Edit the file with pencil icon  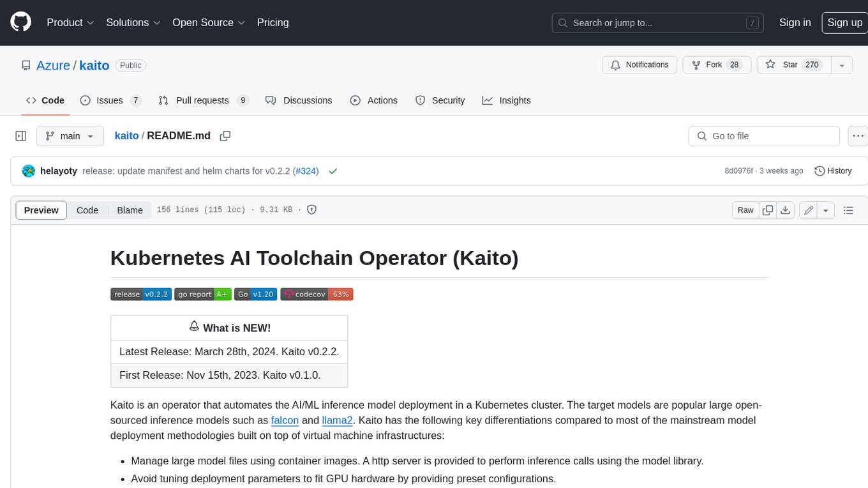pos(809,210)
